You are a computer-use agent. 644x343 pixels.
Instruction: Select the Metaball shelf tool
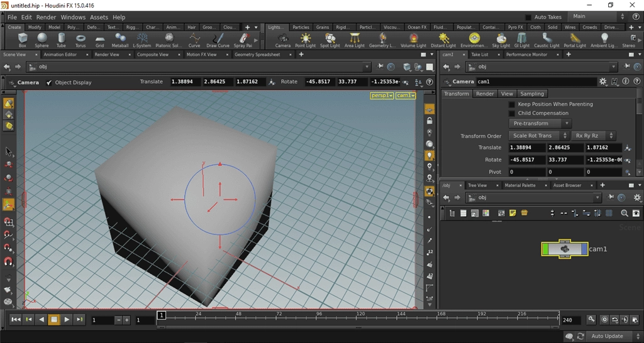click(x=120, y=40)
